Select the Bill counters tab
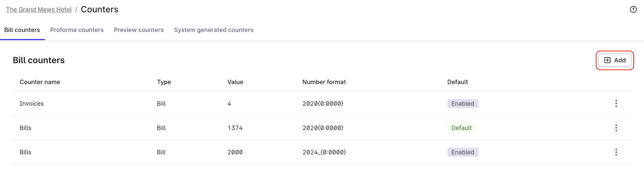This screenshot has height=178, width=644. click(22, 30)
